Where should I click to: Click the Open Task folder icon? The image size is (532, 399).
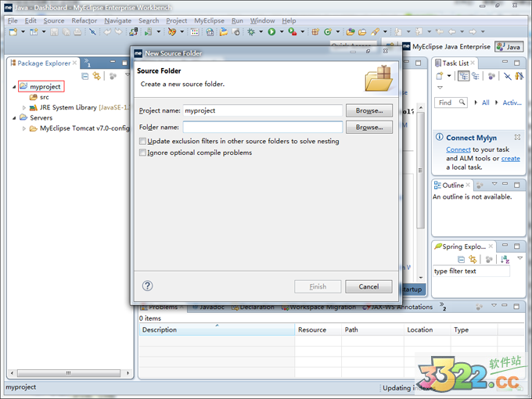pos(362,32)
